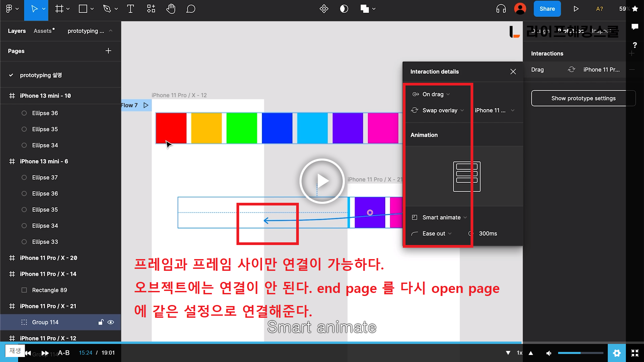
Task: Click the headphones audio icon
Action: coord(501,9)
